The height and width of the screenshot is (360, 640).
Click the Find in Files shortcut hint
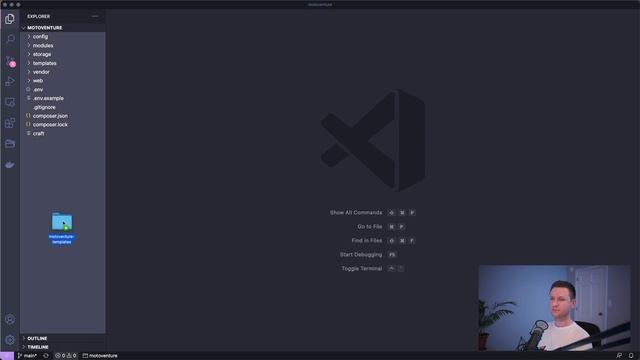pos(383,241)
